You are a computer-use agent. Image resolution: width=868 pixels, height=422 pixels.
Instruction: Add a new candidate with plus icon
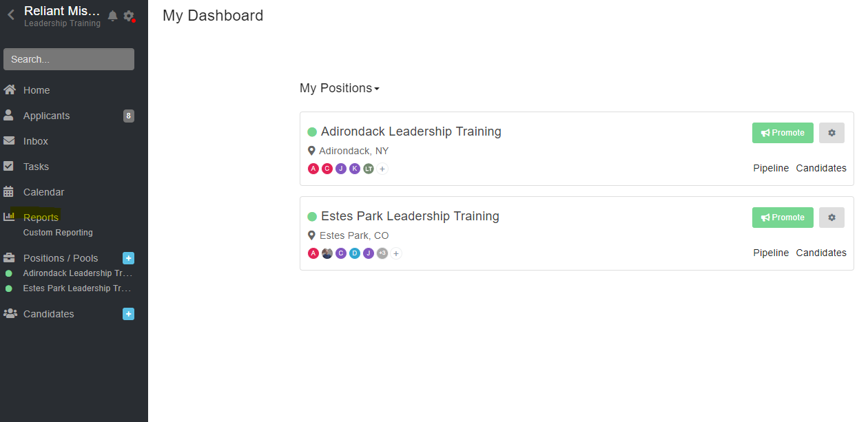(128, 314)
